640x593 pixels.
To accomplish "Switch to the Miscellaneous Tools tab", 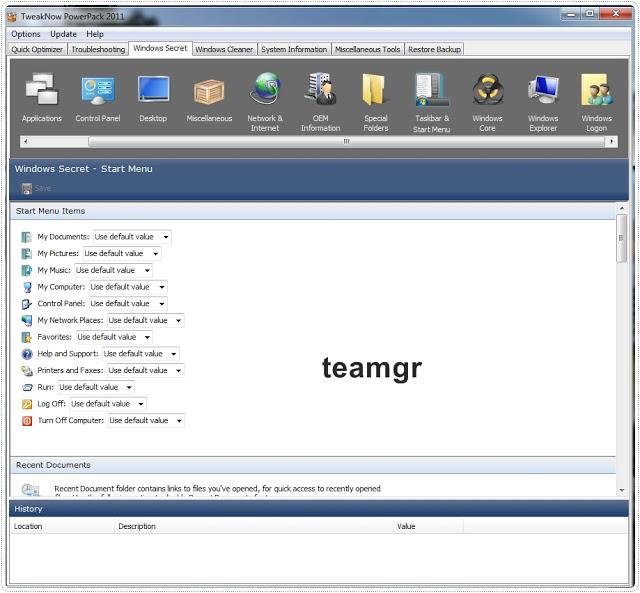I will 368,49.
